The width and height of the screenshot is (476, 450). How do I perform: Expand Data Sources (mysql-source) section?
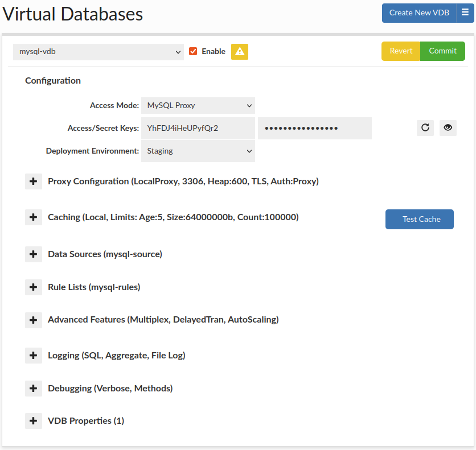(x=34, y=254)
